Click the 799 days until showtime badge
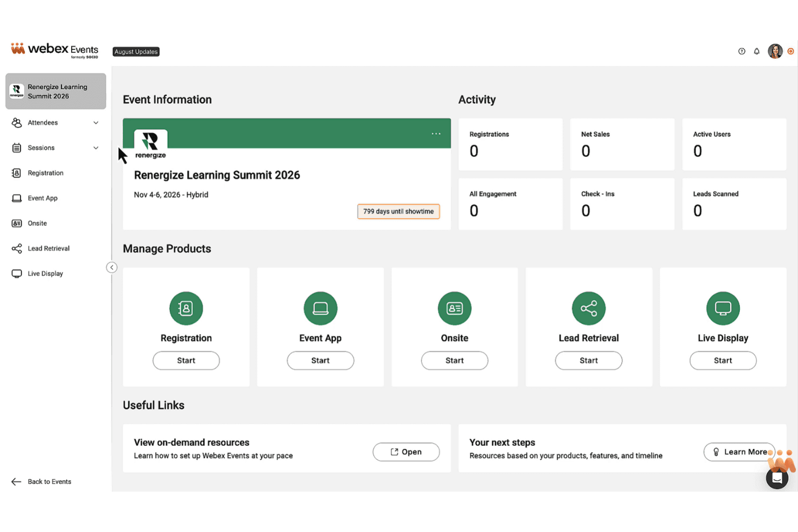798x532 pixels. pos(398,211)
